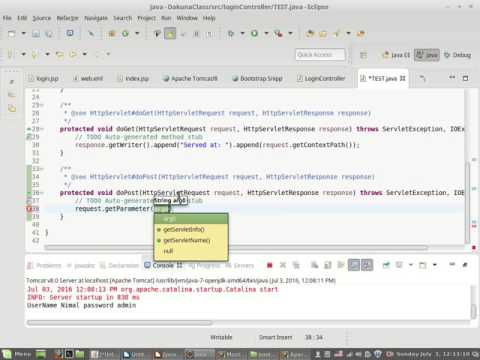Switch to the Java EE perspective
Viewport: 480px width, 360px height.
(396, 55)
